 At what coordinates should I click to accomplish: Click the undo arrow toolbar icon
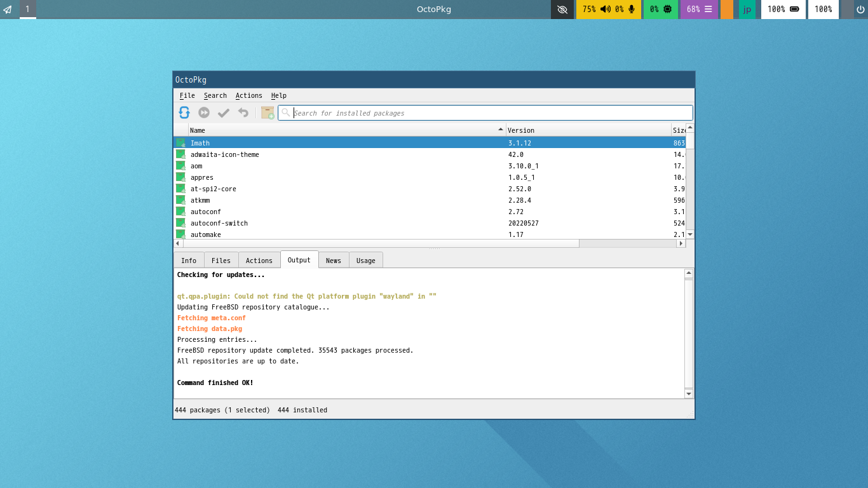point(243,112)
